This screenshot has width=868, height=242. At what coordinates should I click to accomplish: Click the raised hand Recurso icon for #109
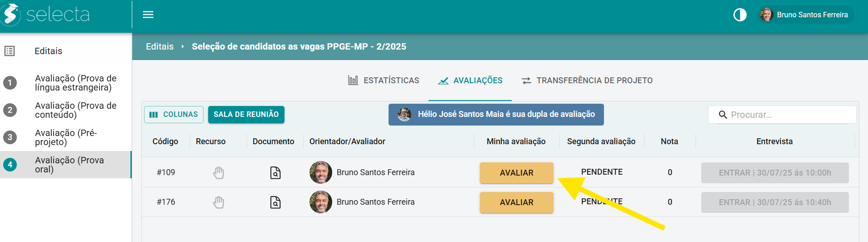(219, 172)
